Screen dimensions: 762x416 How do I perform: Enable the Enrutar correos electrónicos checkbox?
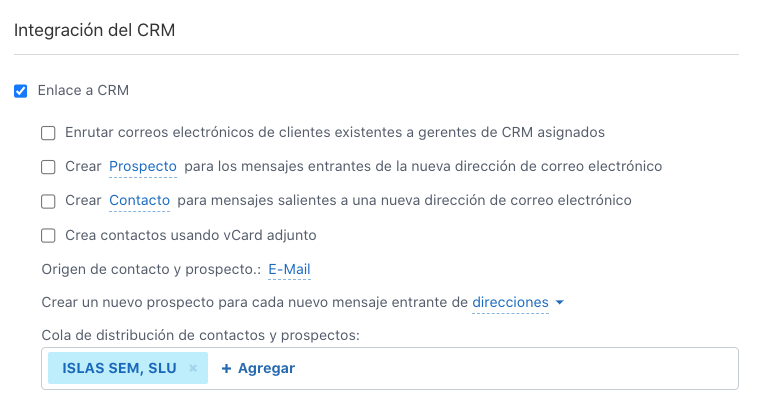pos(48,133)
